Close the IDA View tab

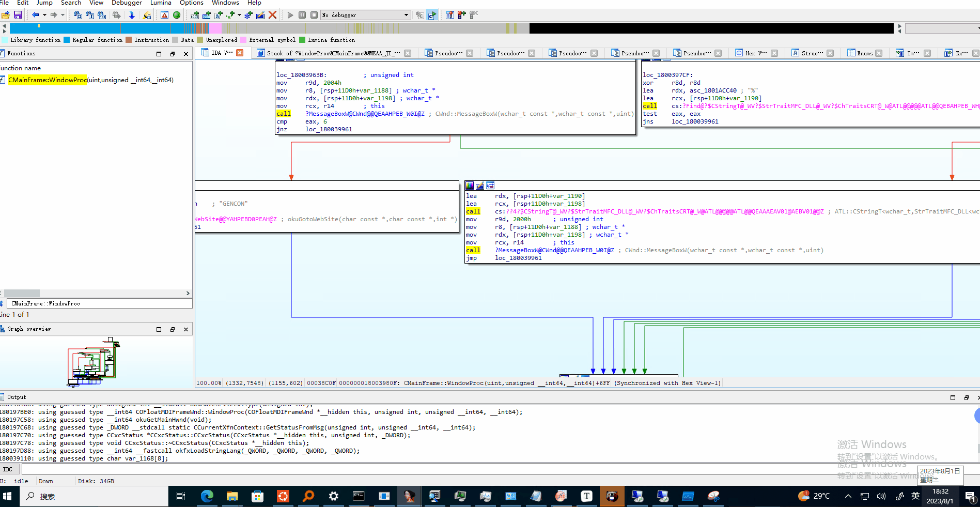(x=240, y=53)
